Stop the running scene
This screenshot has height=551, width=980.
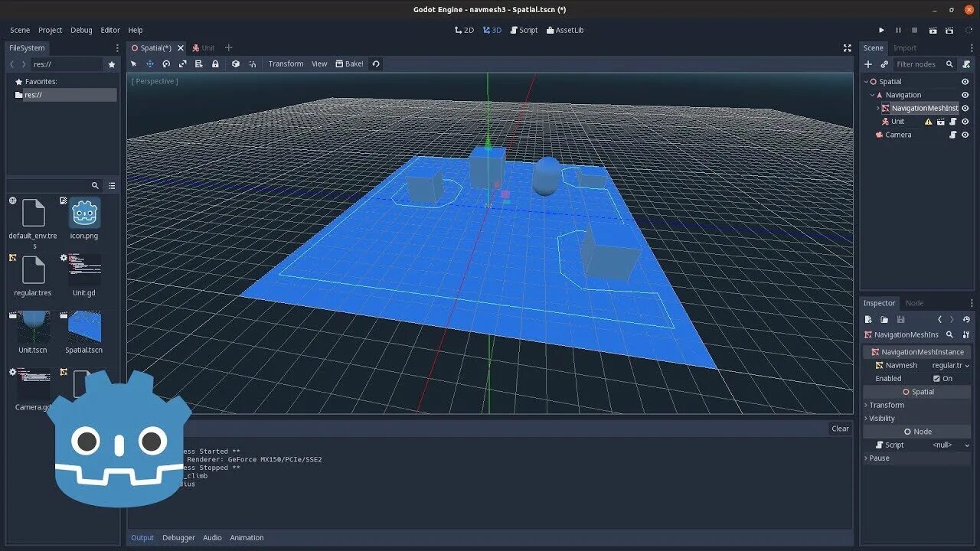click(914, 30)
